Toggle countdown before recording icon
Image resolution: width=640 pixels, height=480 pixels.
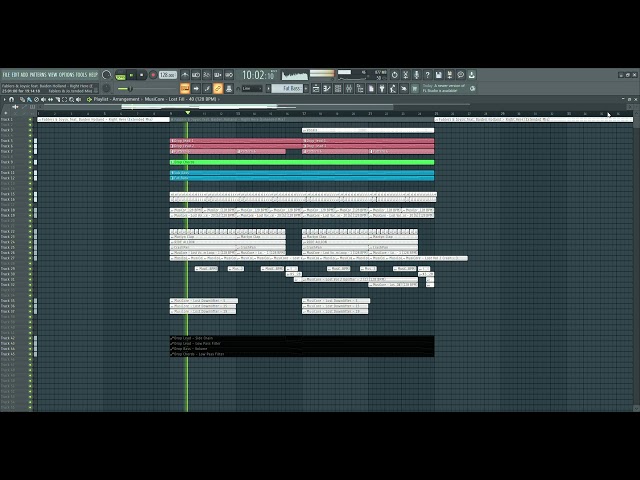[x=207, y=75]
